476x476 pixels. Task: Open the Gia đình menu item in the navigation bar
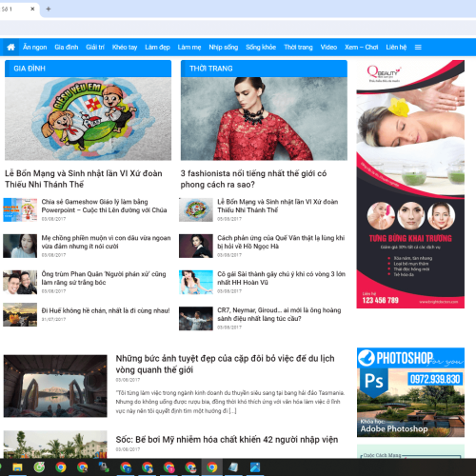pyautogui.click(x=67, y=48)
